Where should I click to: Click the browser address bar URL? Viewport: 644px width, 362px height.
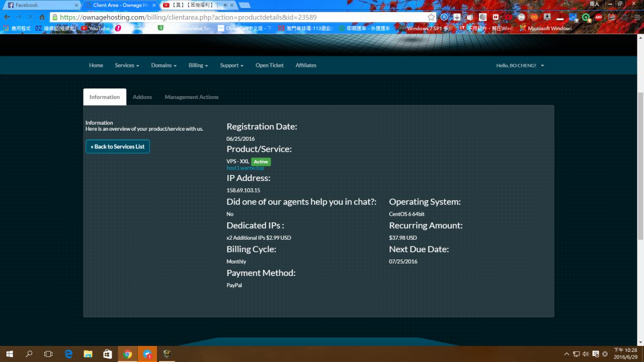coord(201,17)
